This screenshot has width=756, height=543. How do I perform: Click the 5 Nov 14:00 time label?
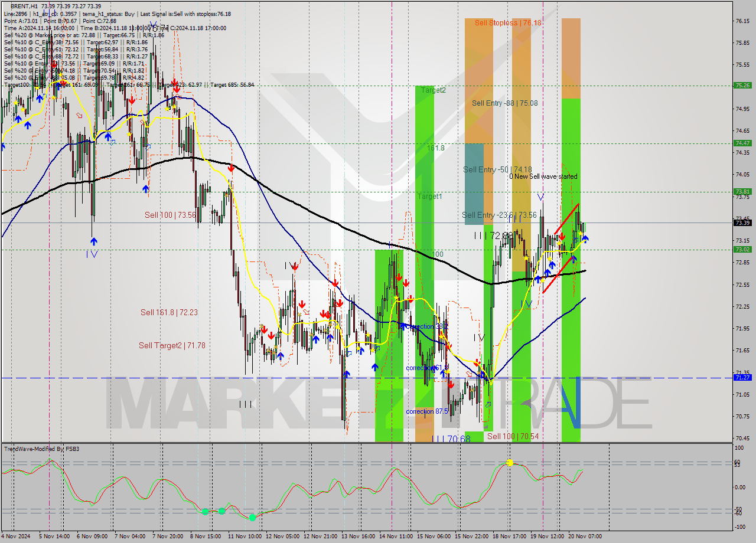coord(54,537)
